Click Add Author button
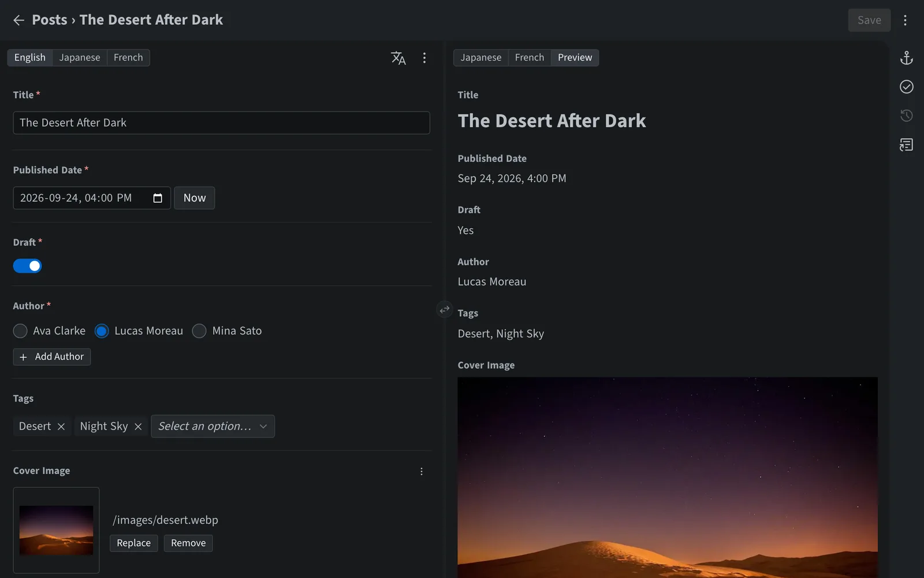The image size is (924, 578). click(x=52, y=357)
